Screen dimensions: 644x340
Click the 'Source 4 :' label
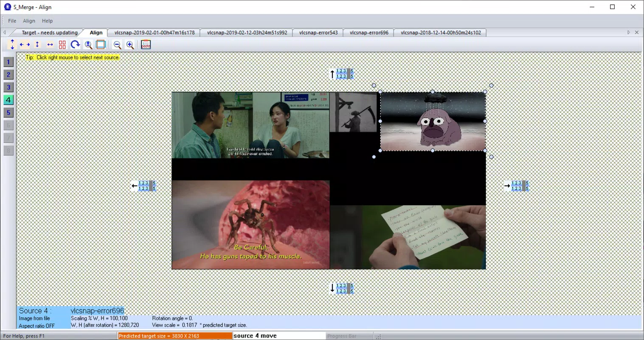[x=35, y=311]
